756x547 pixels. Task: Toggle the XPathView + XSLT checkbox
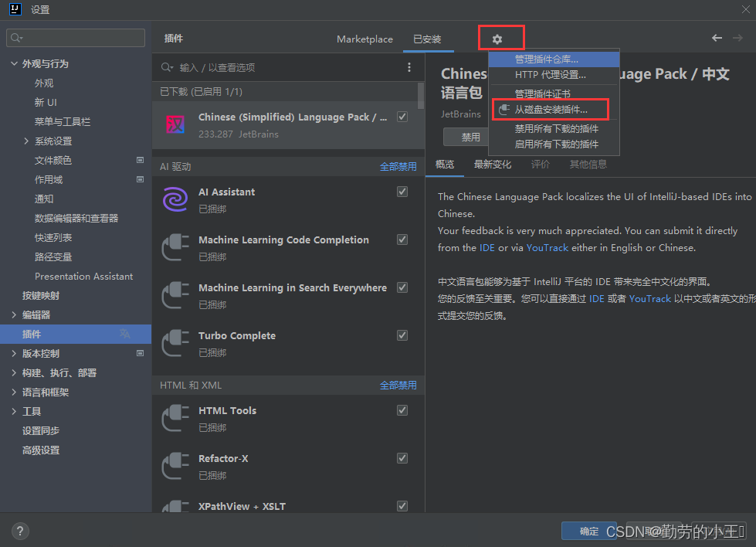tap(402, 505)
